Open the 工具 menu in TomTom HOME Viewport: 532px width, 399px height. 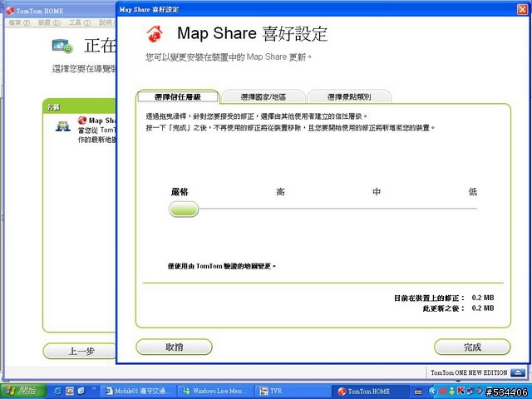pos(80,22)
